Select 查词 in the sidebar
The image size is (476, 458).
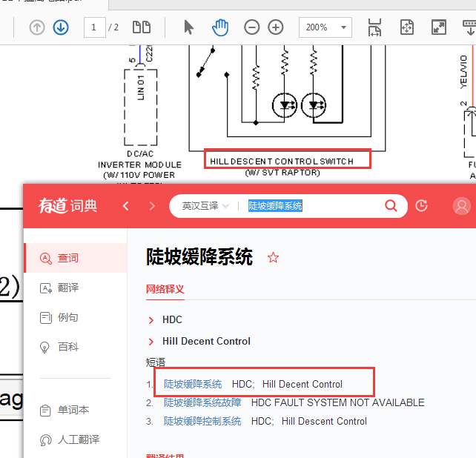(x=76, y=258)
